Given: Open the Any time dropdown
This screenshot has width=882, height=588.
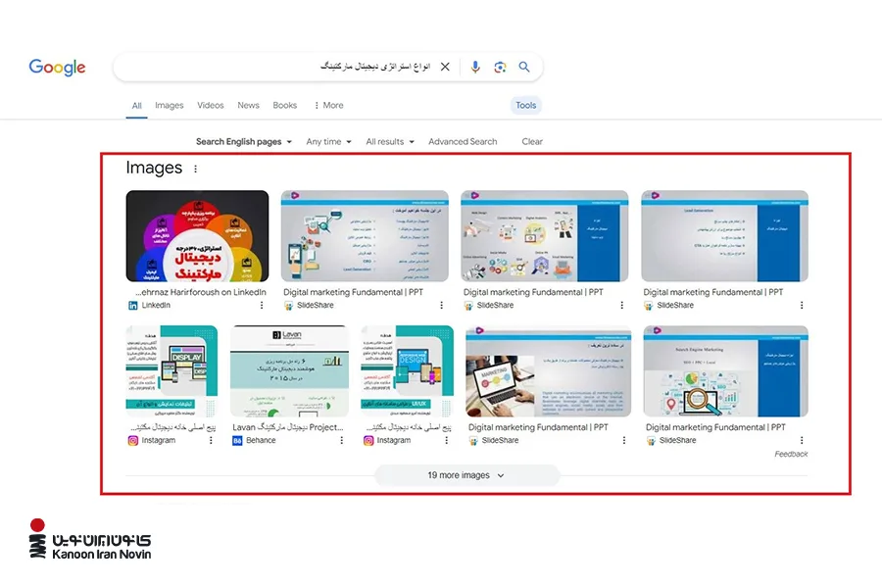Looking at the screenshot, I should [x=329, y=142].
